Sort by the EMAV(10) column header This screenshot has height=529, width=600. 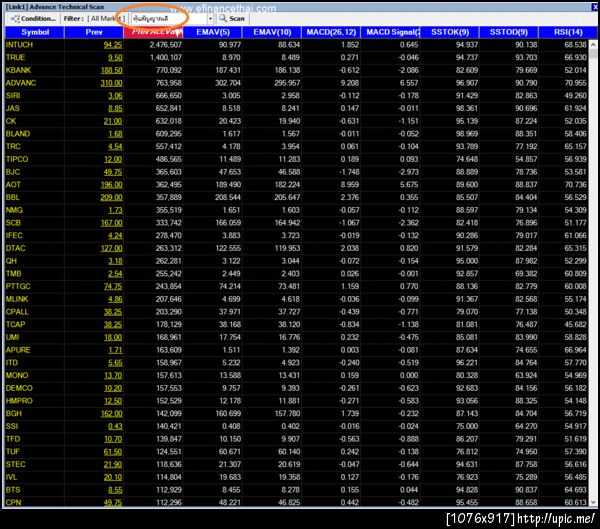coord(272,32)
